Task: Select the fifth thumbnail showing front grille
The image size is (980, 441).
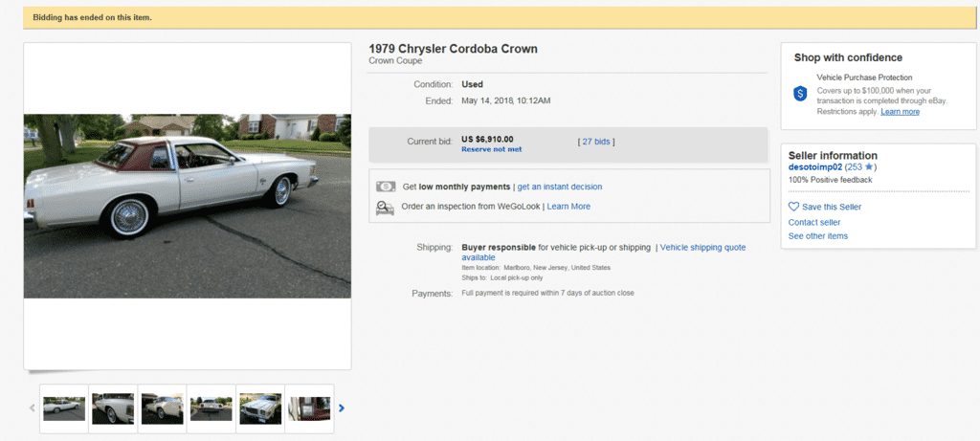Action: point(260,408)
